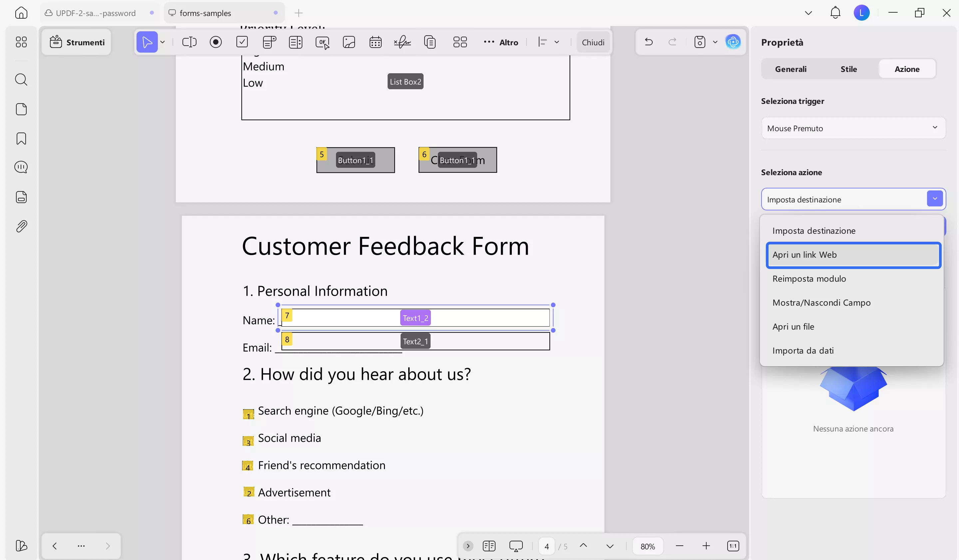Switch to the Generali tab

791,69
